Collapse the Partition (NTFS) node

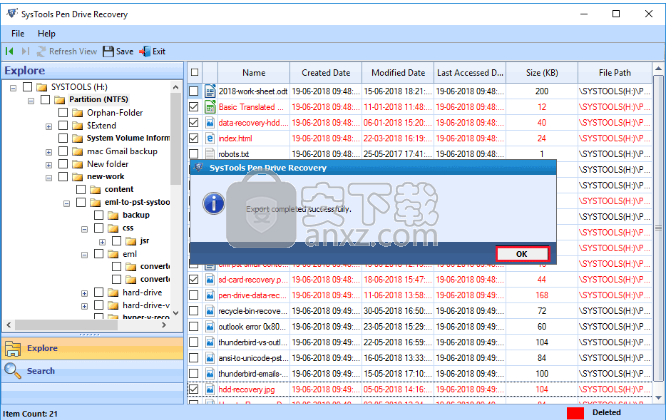(31, 101)
